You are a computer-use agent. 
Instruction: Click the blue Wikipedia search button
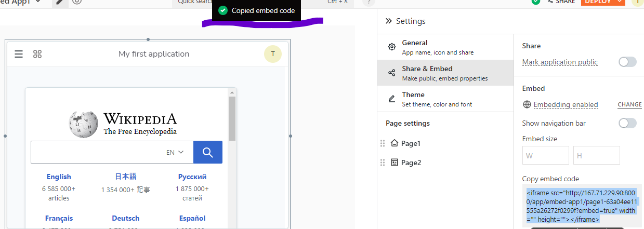(208, 152)
